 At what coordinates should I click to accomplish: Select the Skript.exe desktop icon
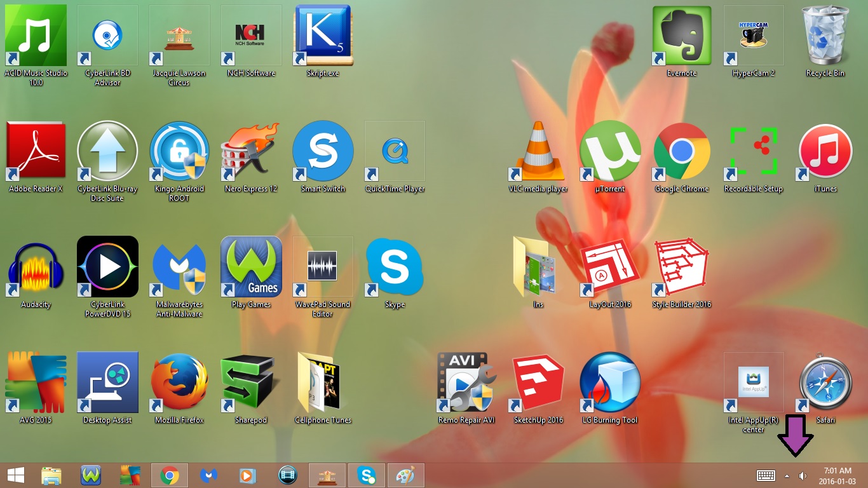323,36
